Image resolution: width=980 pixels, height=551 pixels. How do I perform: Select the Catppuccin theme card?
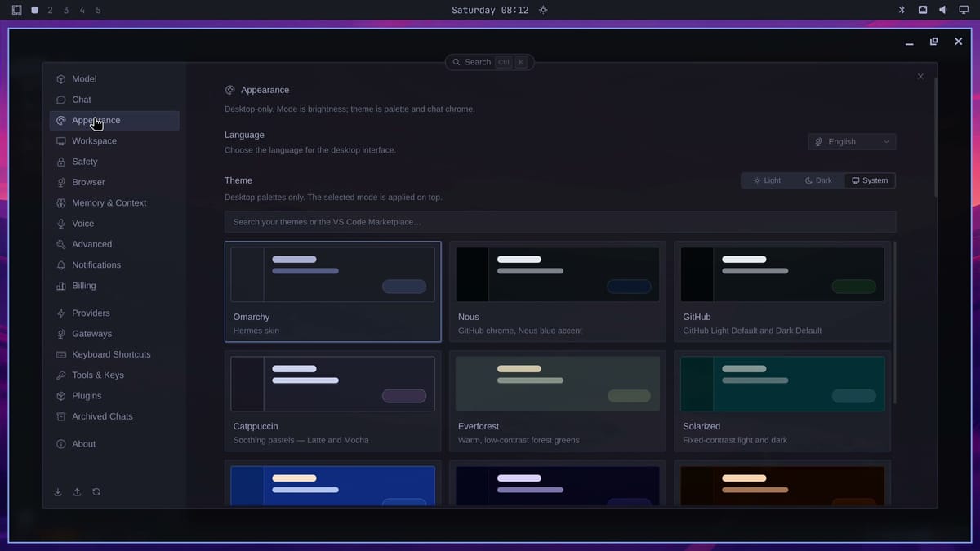pyautogui.click(x=333, y=401)
